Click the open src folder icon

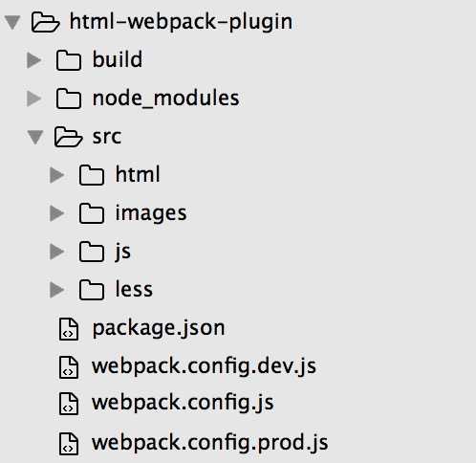point(68,137)
